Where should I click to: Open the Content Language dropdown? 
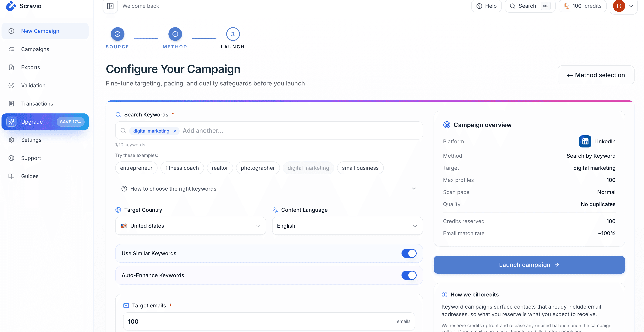click(347, 226)
